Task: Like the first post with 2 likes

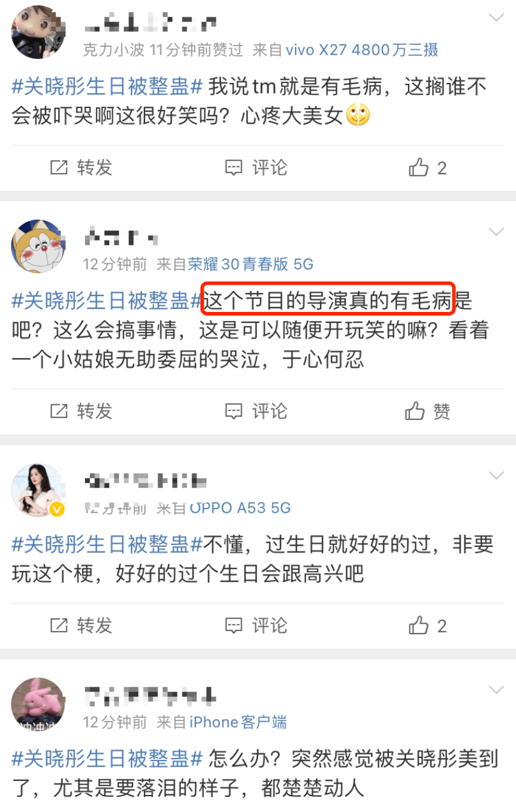Action: [x=428, y=167]
